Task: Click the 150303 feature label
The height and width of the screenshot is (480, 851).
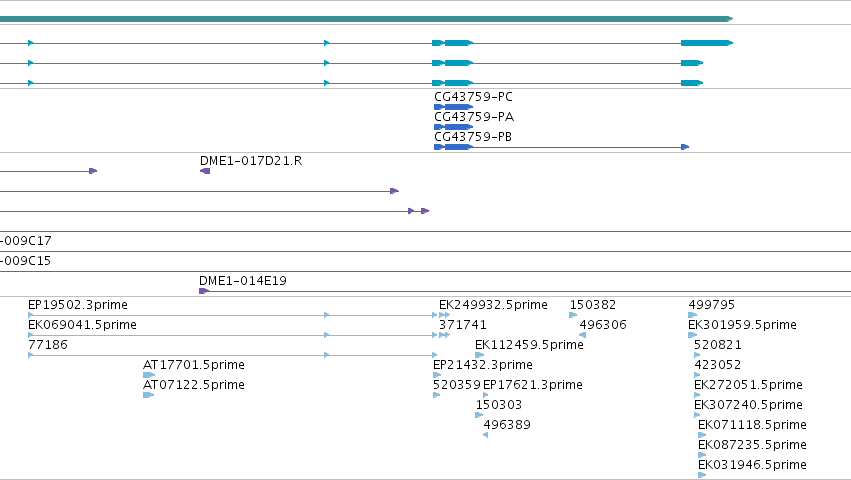Action: 499,405
